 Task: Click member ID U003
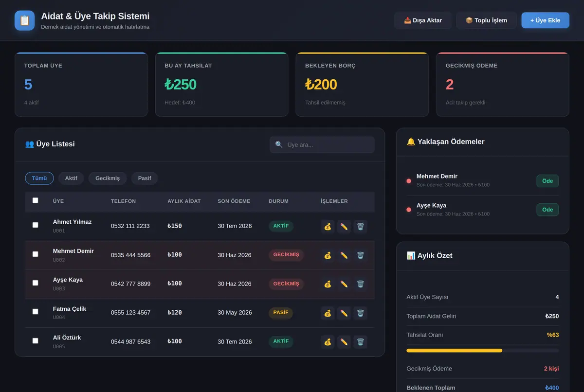[59, 289]
